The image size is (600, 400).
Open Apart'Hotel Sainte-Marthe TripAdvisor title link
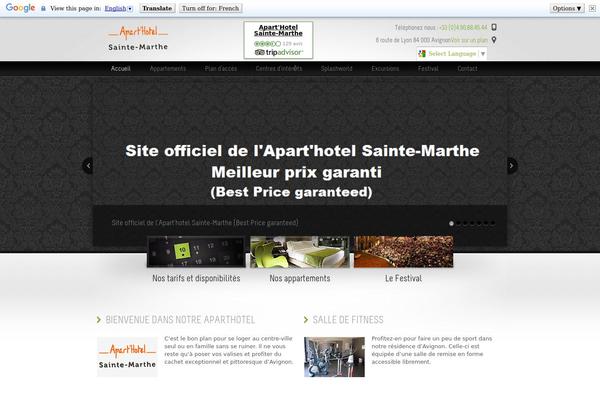point(278,30)
